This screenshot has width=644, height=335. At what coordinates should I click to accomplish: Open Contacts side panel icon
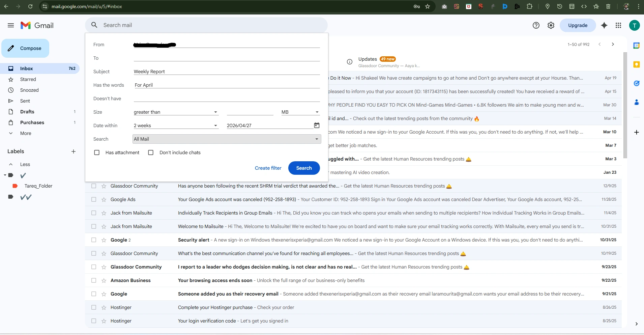click(x=637, y=102)
